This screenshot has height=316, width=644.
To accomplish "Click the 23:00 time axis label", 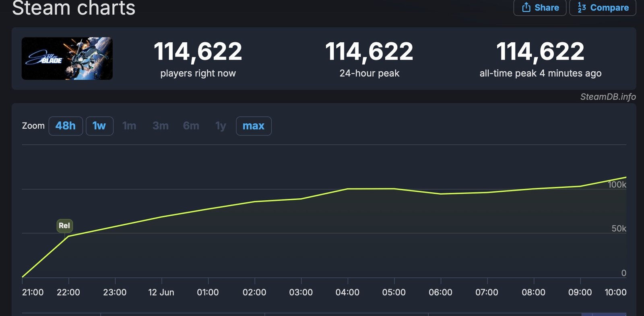I will (x=115, y=292).
